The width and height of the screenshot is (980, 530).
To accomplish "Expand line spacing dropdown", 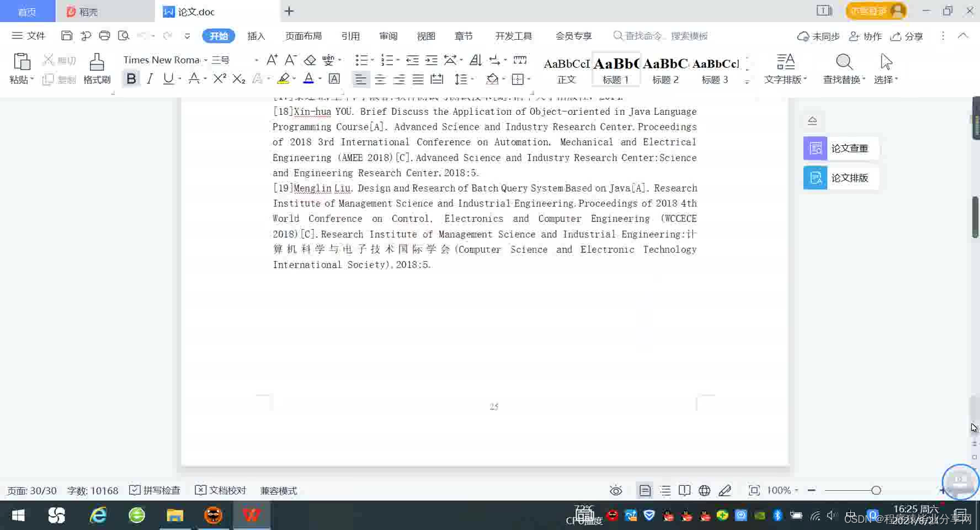I will point(472,79).
